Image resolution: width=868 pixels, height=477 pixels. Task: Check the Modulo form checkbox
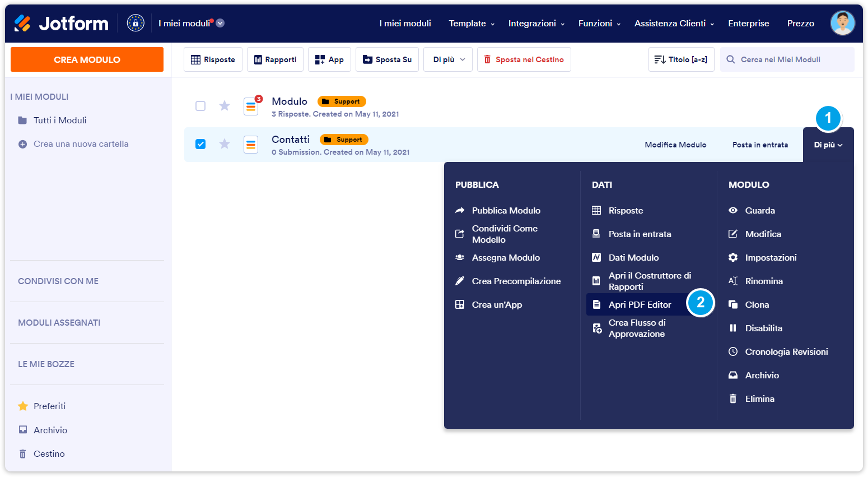pyautogui.click(x=200, y=106)
